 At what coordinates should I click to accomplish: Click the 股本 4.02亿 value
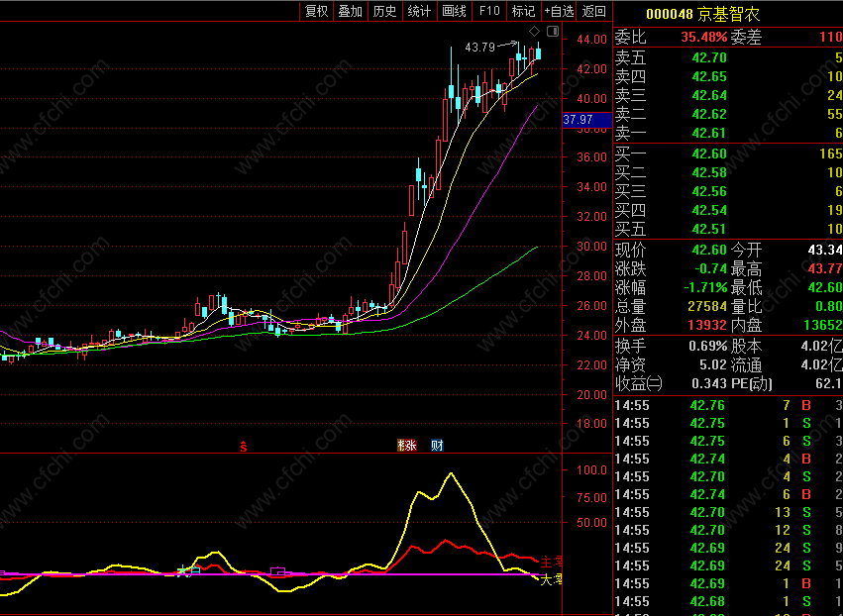pyautogui.click(x=821, y=347)
